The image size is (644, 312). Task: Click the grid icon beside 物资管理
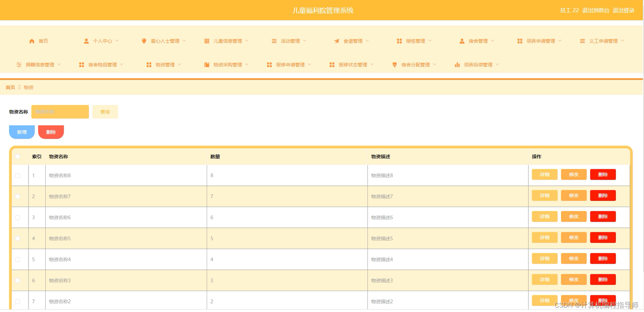[149, 65]
